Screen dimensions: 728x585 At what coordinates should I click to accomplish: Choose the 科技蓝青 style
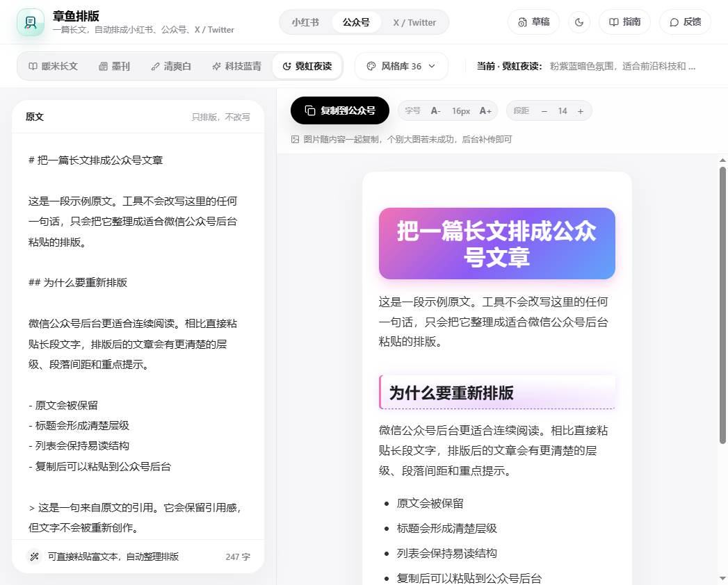pyautogui.click(x=236, y=66)
